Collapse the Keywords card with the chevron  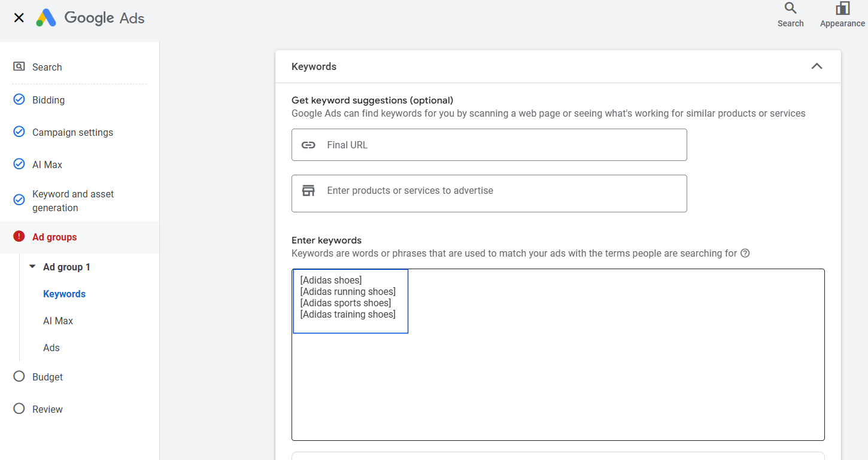[x=817, y=66]
